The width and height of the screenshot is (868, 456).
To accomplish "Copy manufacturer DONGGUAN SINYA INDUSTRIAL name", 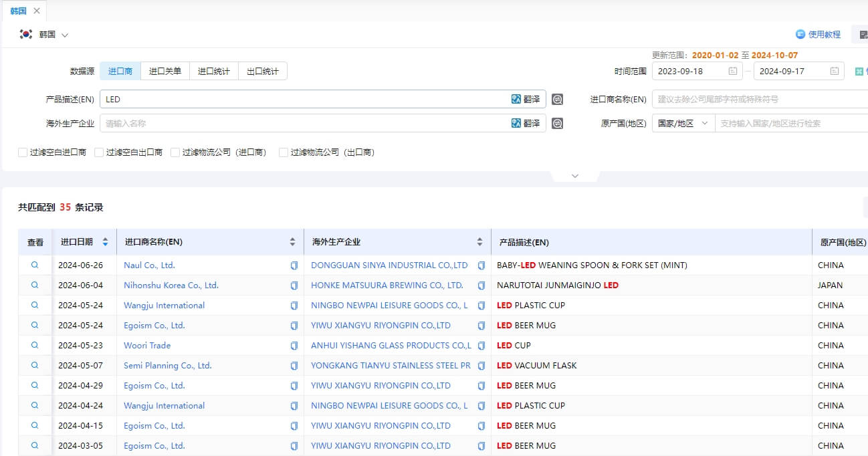I will click(481, 265).
